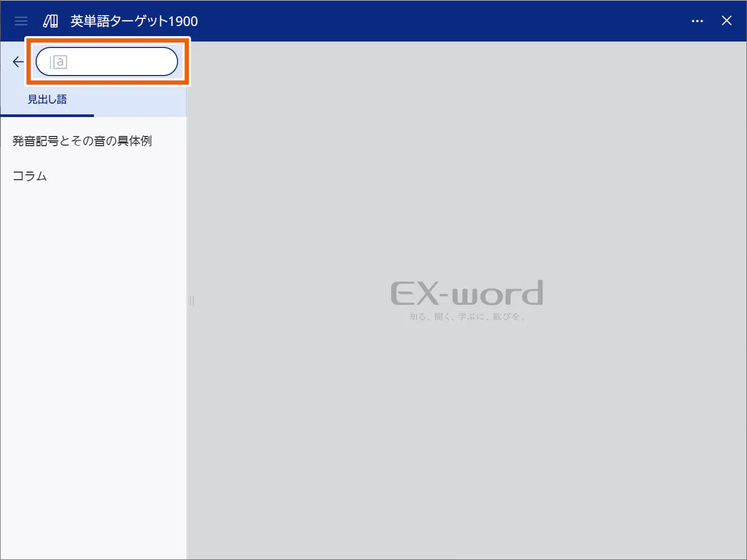Click the 英単語ターゲット1900 title
This screenshot has height=560, width=747.
[134, 21]
